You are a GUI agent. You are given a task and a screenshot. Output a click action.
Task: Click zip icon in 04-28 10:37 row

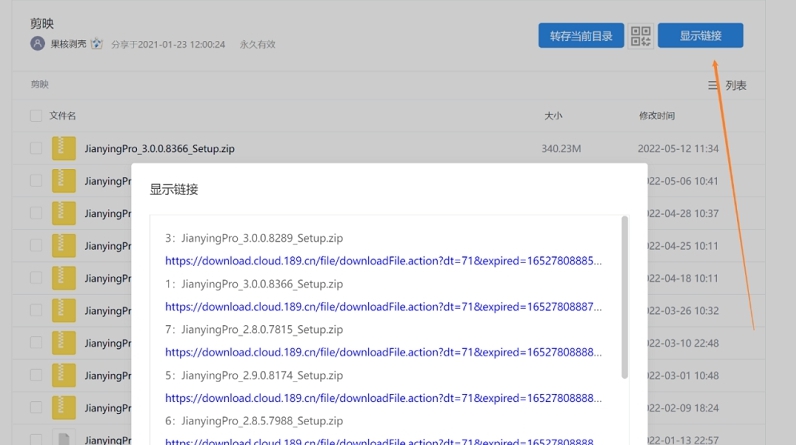point(63,213)
